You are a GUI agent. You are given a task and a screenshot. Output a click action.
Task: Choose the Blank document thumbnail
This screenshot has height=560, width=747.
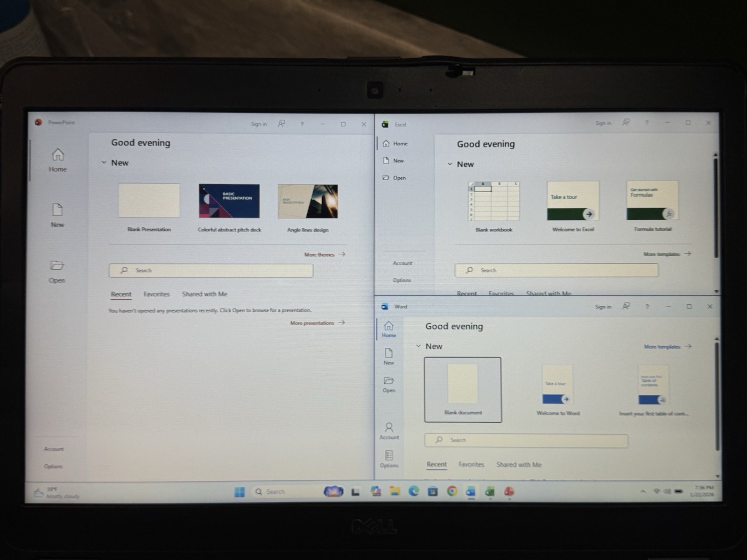click(x=463, y=390)
